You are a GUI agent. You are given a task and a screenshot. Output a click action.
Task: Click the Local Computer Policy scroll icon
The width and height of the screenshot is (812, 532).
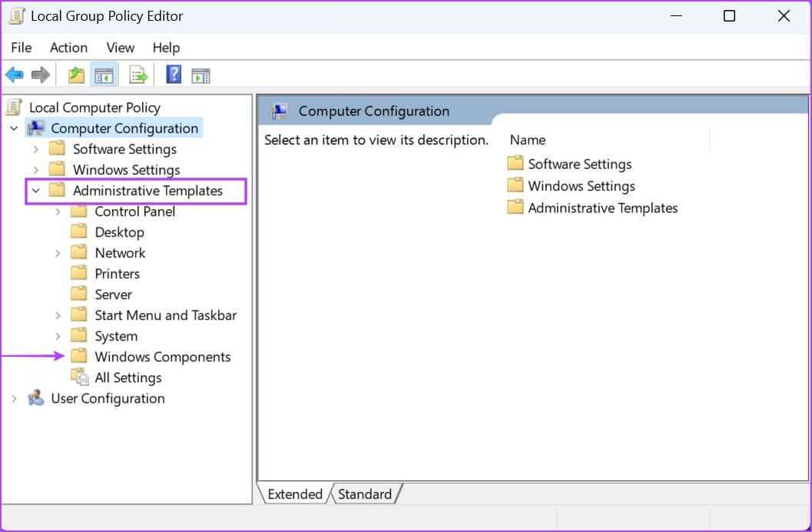point(14,107)
